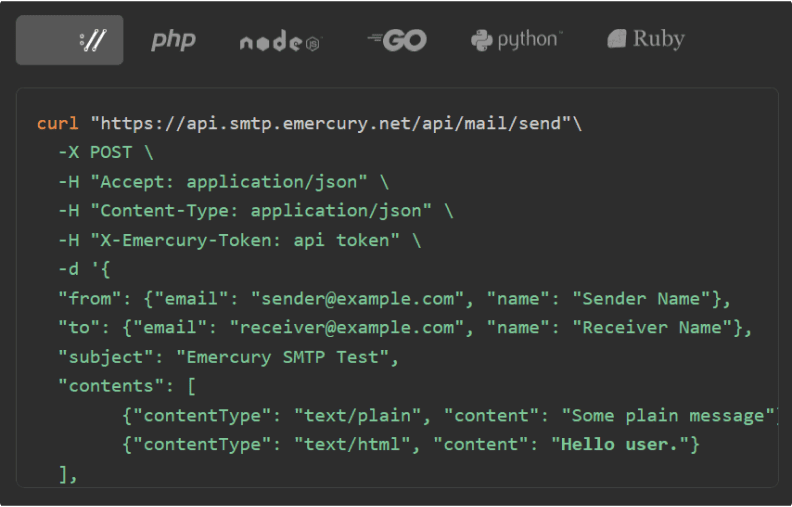Switch to the PHP code tab
This screenshot has height=507, width=792.
point(173,40)
